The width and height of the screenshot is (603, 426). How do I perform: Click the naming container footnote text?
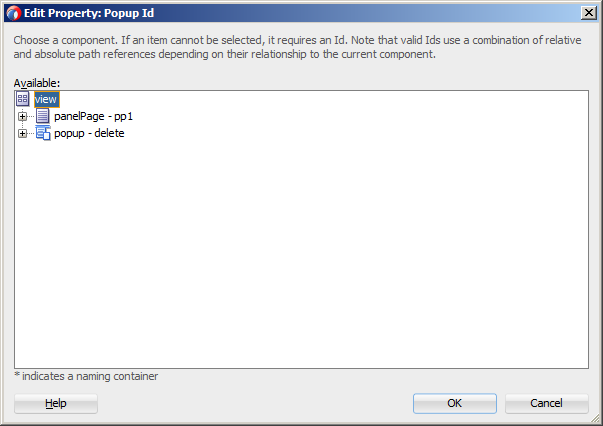point(86,376)
